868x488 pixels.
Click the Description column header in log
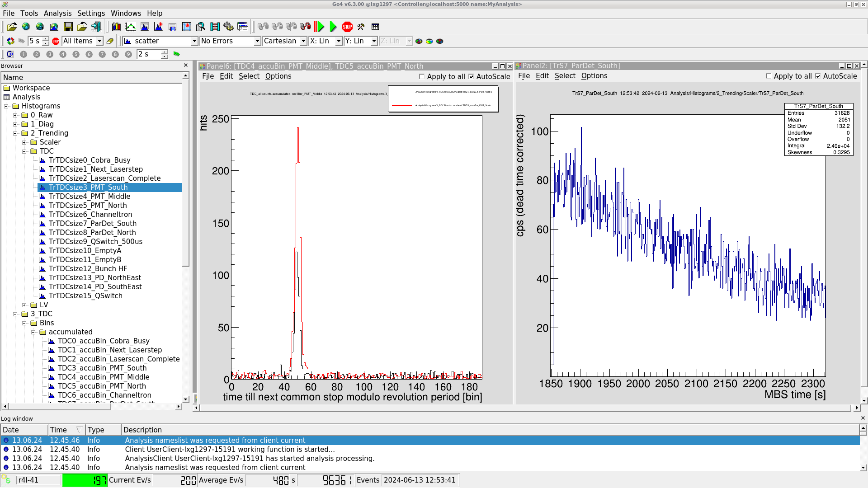(490, 430)
